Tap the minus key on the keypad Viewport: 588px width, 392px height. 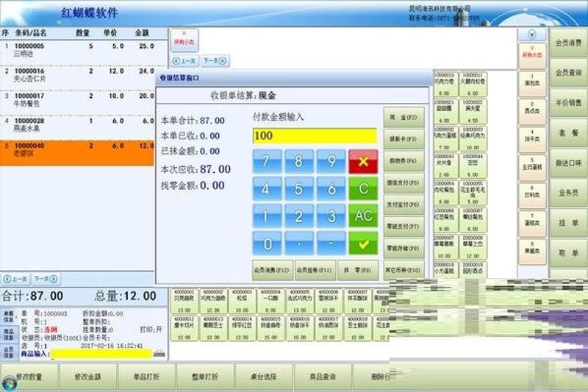coord(331,244)
